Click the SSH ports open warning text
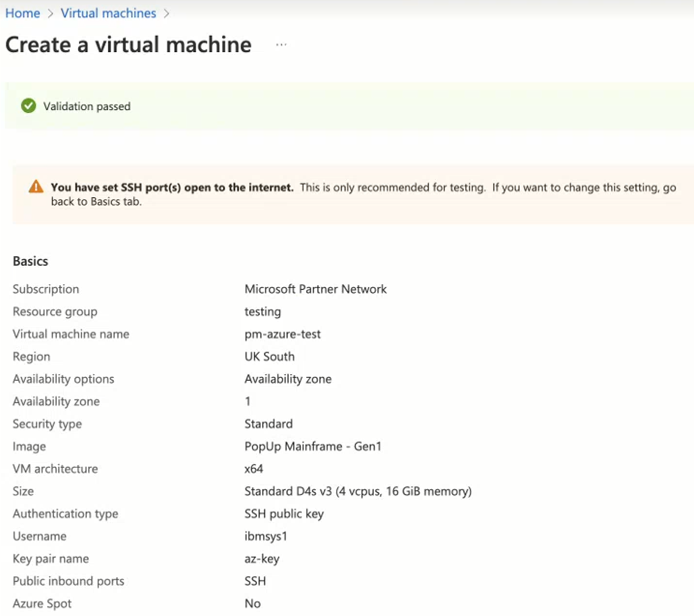Viewport: 694px width, 616px height. point(362,194)
